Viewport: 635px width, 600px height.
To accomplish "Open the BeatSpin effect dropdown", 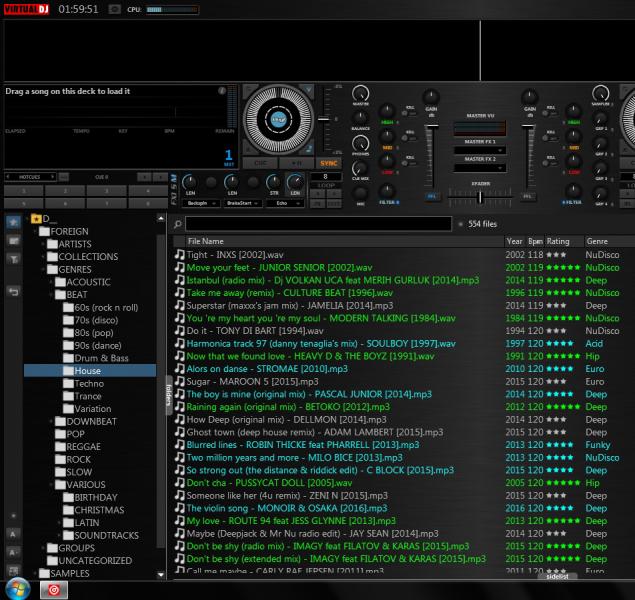I will coord(200,203).
